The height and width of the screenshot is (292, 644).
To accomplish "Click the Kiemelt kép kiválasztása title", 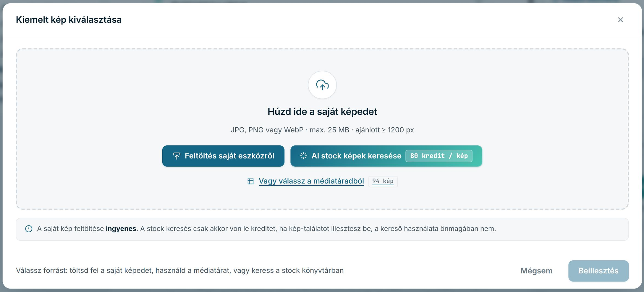I will click(x=69, y=20).
